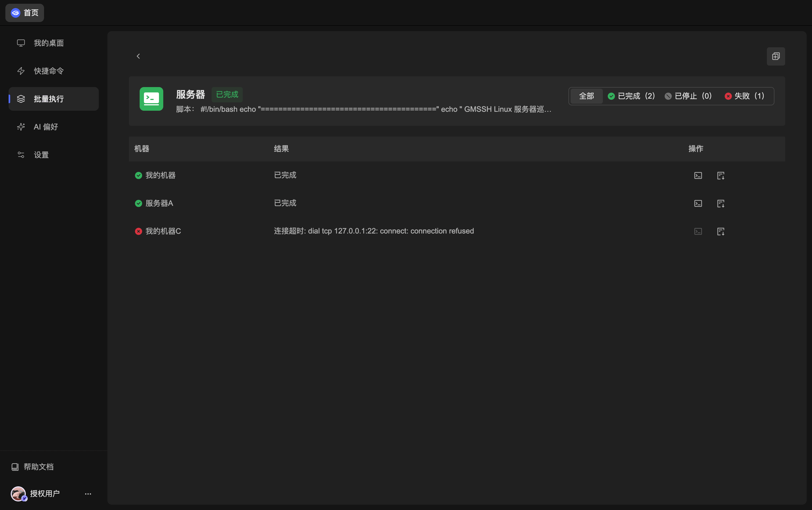Viewport: 812px width, 510px height.
Task: View output log for 我的机器 row
Action: point(721,175)
